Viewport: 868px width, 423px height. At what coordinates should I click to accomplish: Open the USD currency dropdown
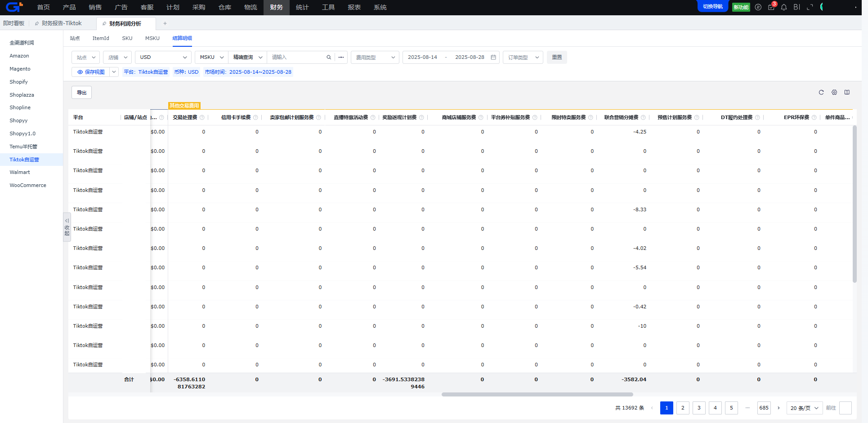[x=163, y=57]
